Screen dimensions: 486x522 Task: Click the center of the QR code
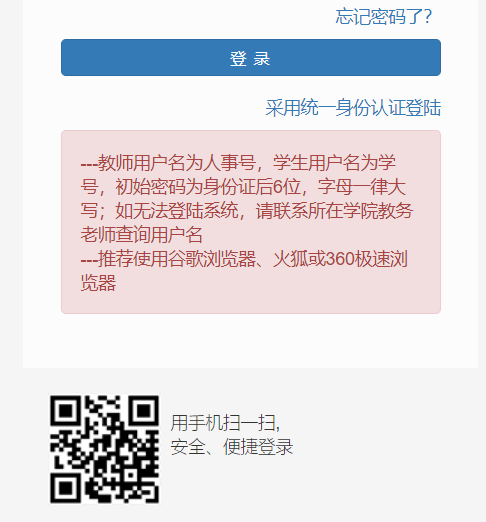pyautogui.click(x=104, y=449)
